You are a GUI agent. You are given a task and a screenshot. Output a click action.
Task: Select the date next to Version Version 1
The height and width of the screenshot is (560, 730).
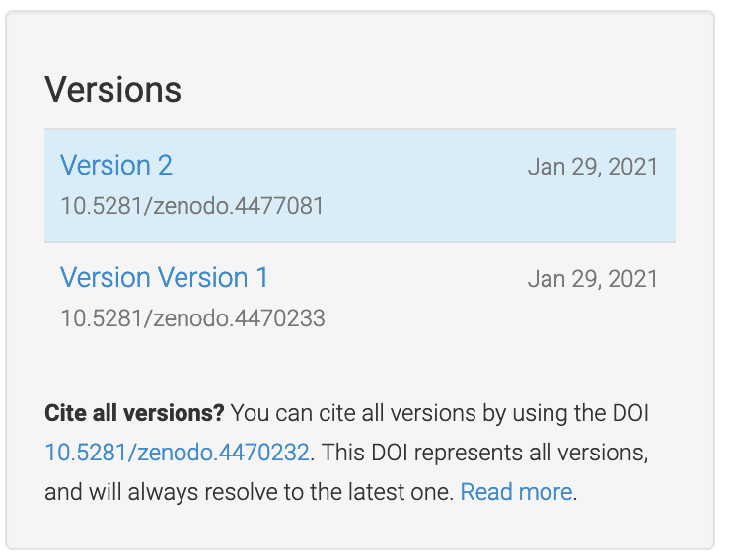click(x=593, y=279)
